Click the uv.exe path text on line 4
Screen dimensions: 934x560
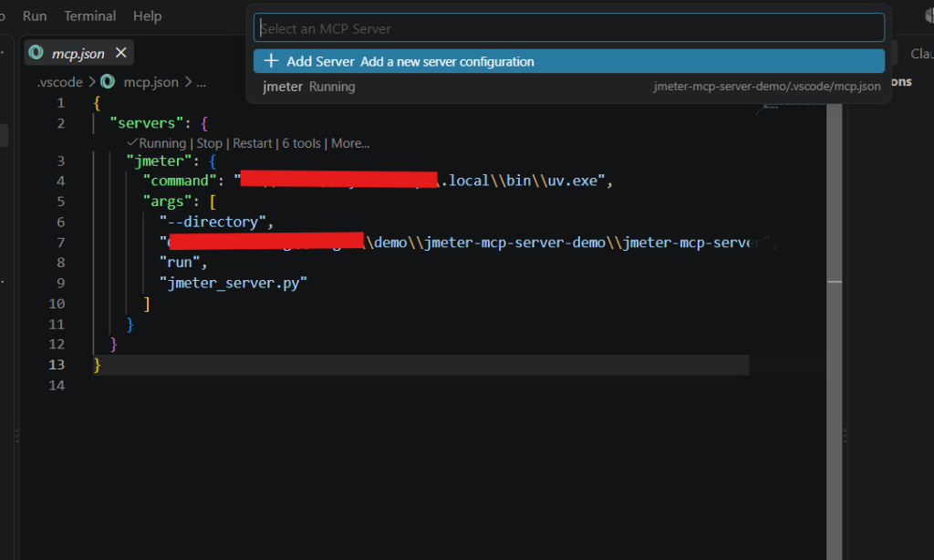click(572, 181)
